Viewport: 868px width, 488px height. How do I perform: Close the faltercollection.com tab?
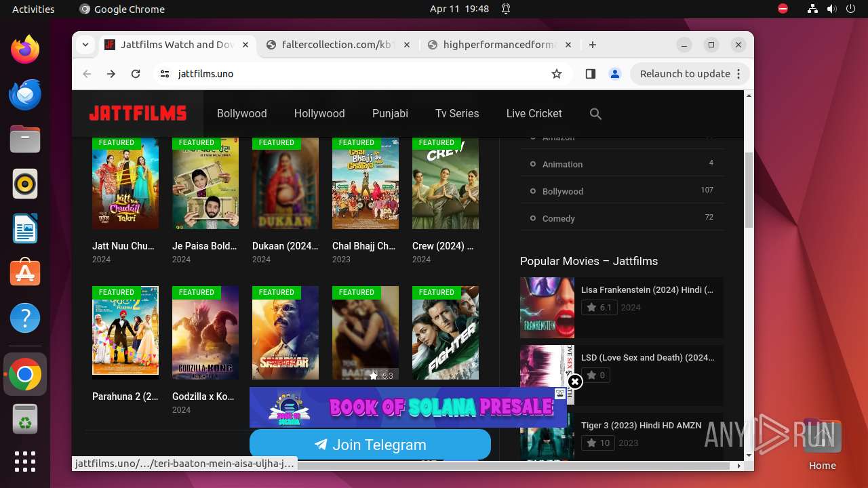click(407, 45)
